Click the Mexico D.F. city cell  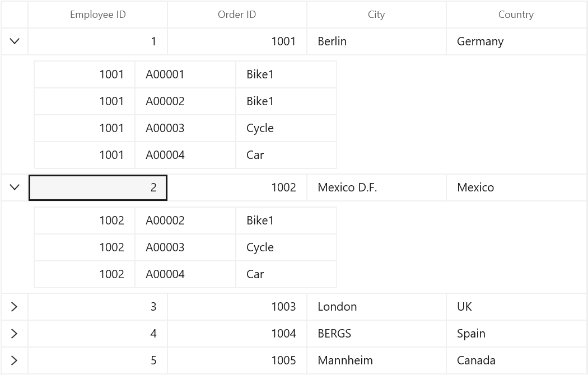(x=376, y=187)
